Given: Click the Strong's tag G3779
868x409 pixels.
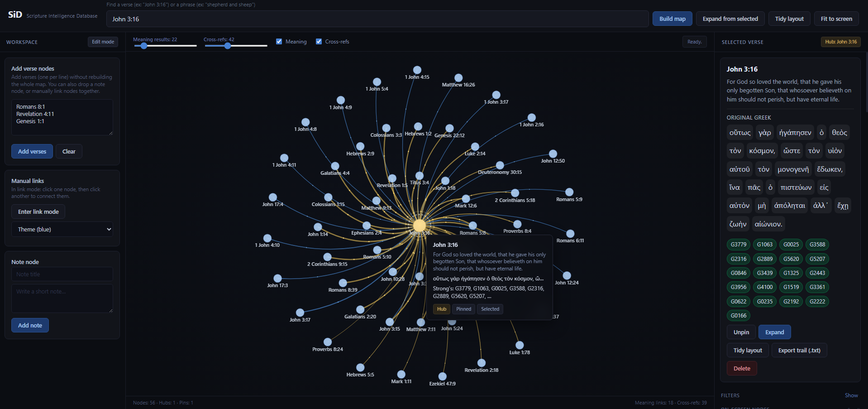Looking at the screenshot, I should coord(739,245).
